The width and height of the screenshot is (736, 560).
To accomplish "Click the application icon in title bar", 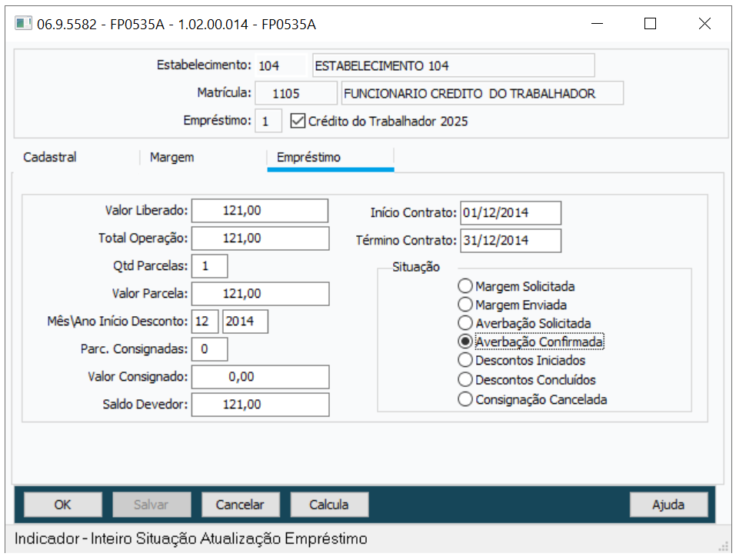I will pos(23,23).
